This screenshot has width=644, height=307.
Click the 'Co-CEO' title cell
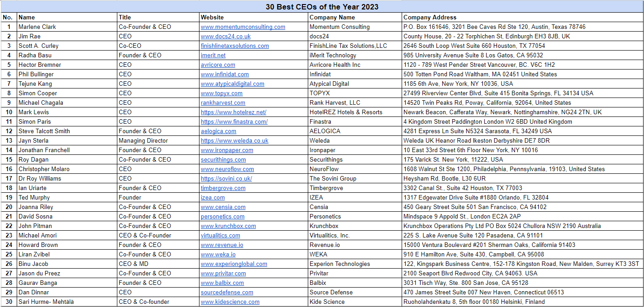click(x=158, y=46)
